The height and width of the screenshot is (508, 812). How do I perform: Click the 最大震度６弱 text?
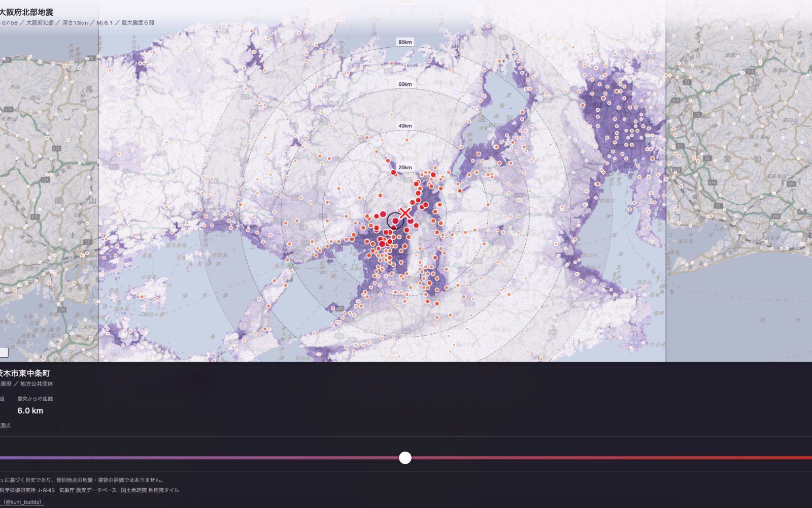(x=138, y=23)
